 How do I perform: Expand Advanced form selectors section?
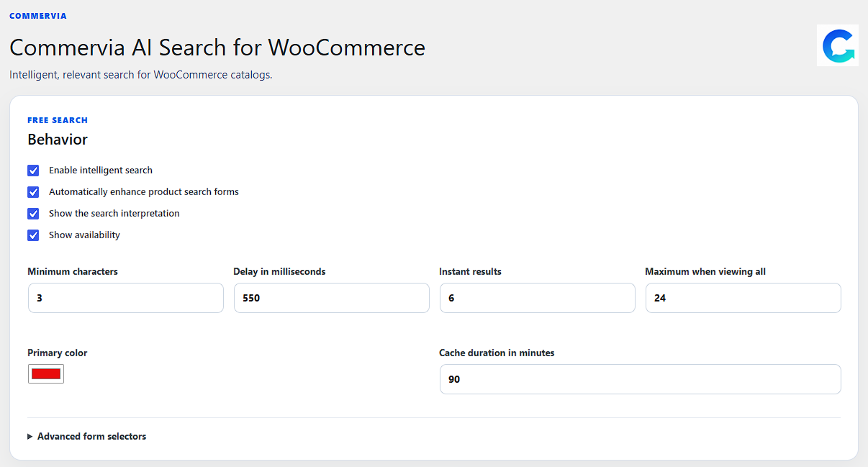pos(87,436)
